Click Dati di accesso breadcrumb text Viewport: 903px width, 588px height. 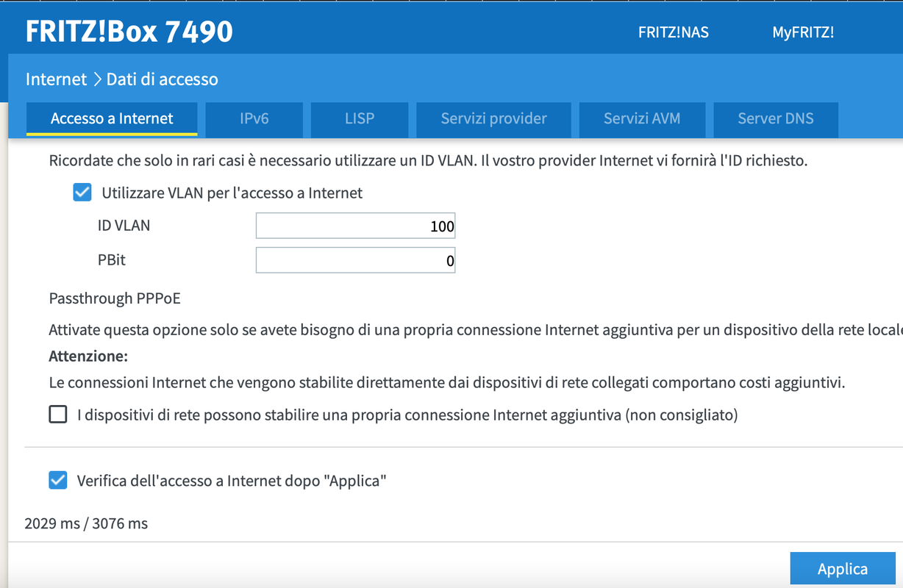162,79
